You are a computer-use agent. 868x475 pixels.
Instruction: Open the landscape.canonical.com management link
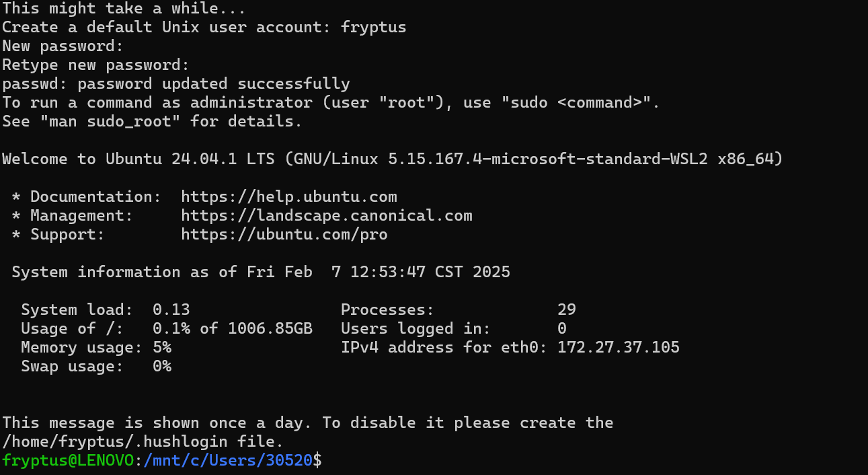click(x=327, y=216)
